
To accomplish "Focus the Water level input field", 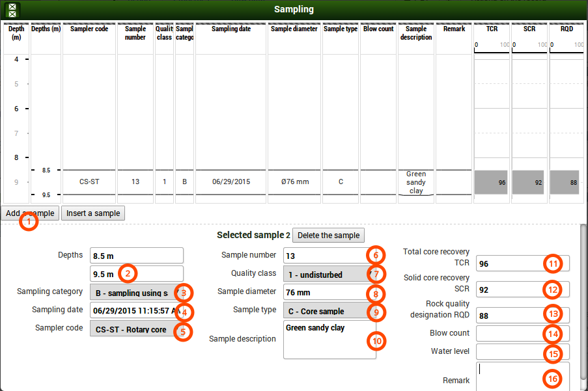I will [x=508, y=352].
